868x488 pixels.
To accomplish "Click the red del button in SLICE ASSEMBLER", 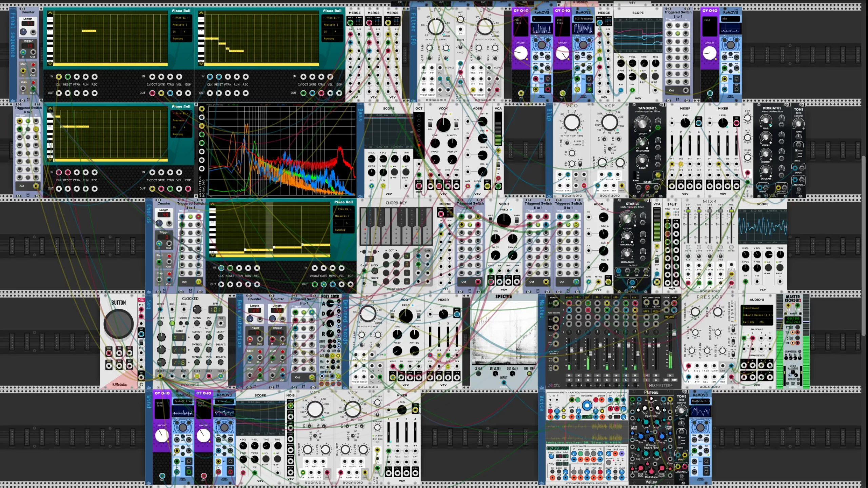I will coord(600,472).
